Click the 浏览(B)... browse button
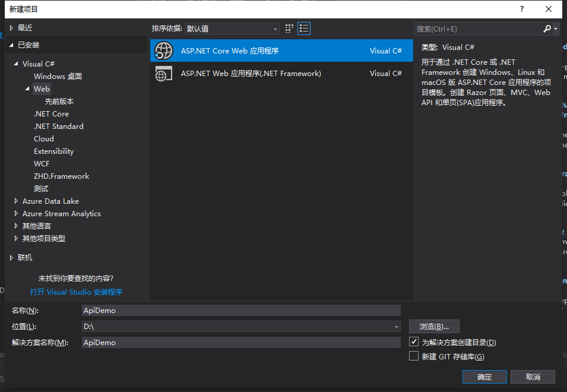The image size is (567, 392). pos(434,327)
